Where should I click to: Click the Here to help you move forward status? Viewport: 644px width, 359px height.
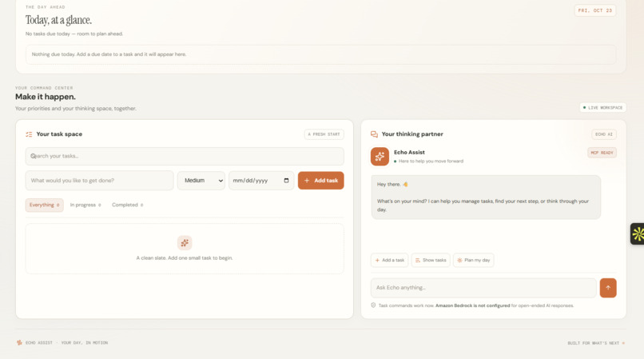431,162
